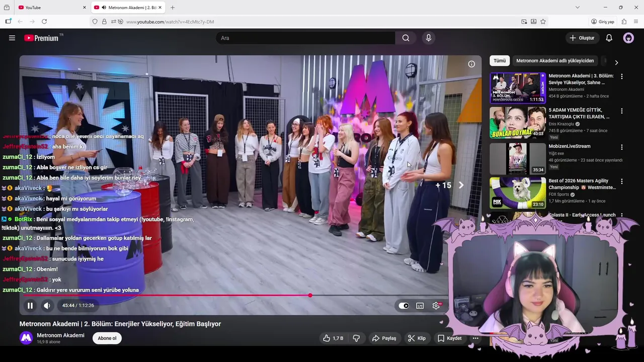Subscribe with Abone ol button
Image resolution: width=644 pixels, height=362 pixels.
(x=107, y=338)
